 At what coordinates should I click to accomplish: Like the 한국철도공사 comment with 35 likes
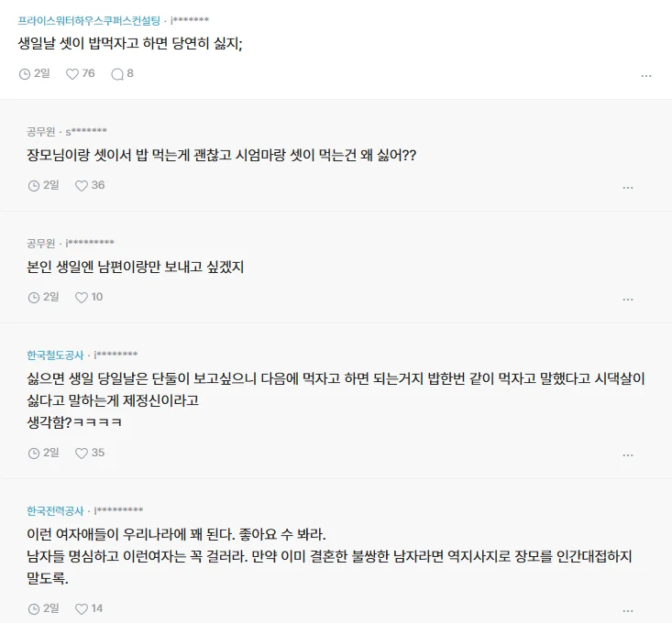(82, 453)
